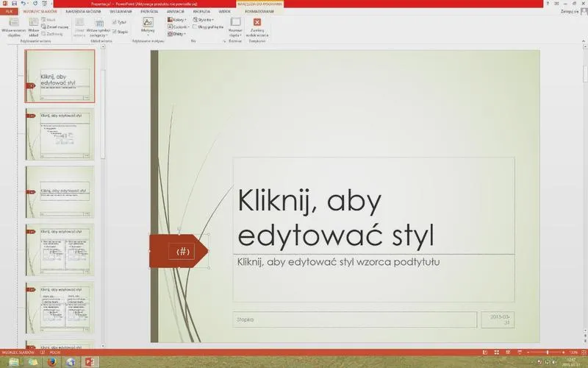The height and width of the screenshot is (368, 588).
Task: Select the fifth comparison layout thumbnail
Action: click(60, 308)
